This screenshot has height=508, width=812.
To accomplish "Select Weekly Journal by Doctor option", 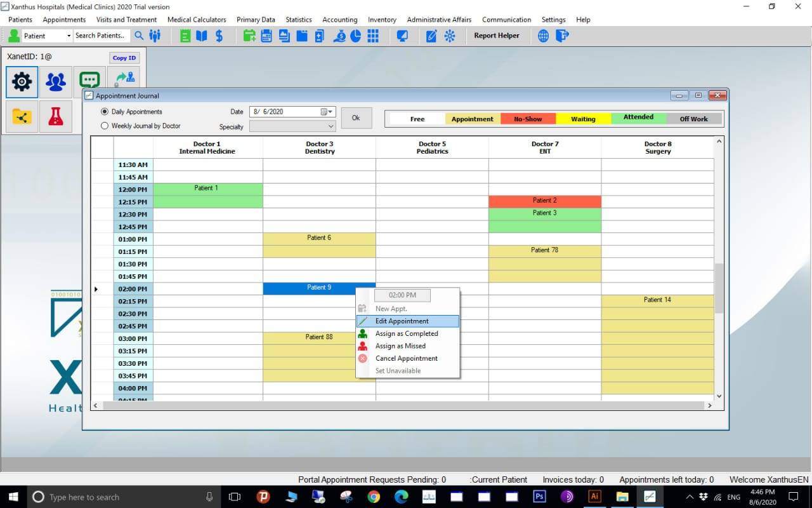I will 105,126.
